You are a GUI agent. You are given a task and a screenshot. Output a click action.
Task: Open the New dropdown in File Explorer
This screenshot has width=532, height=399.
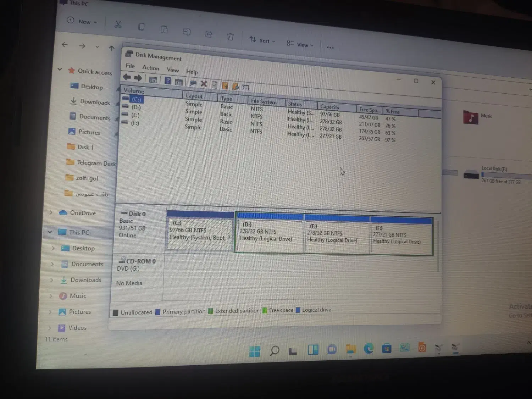(82, 21)
